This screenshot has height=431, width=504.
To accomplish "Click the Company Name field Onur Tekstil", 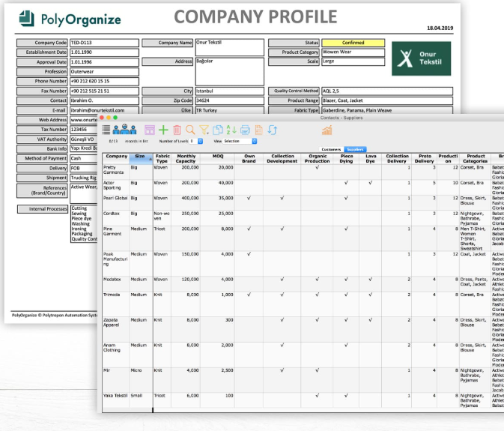I will tap(229, 47).
